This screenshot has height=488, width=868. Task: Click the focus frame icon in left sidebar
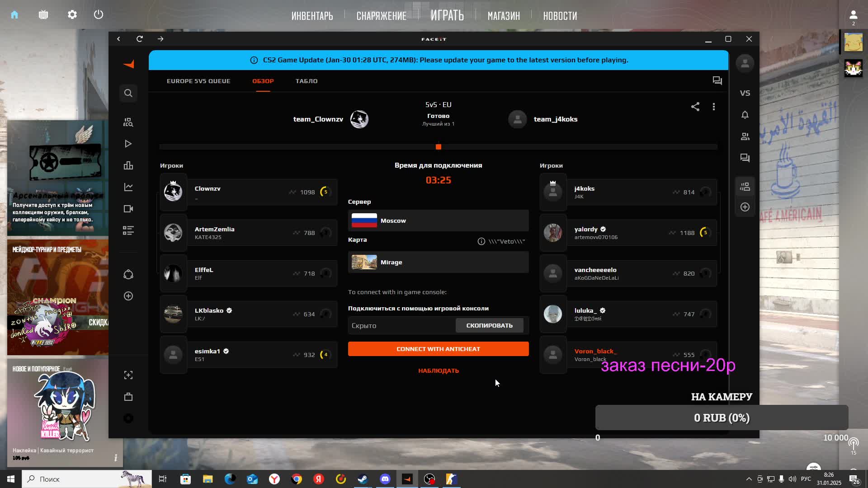click(x=128, y=375)
